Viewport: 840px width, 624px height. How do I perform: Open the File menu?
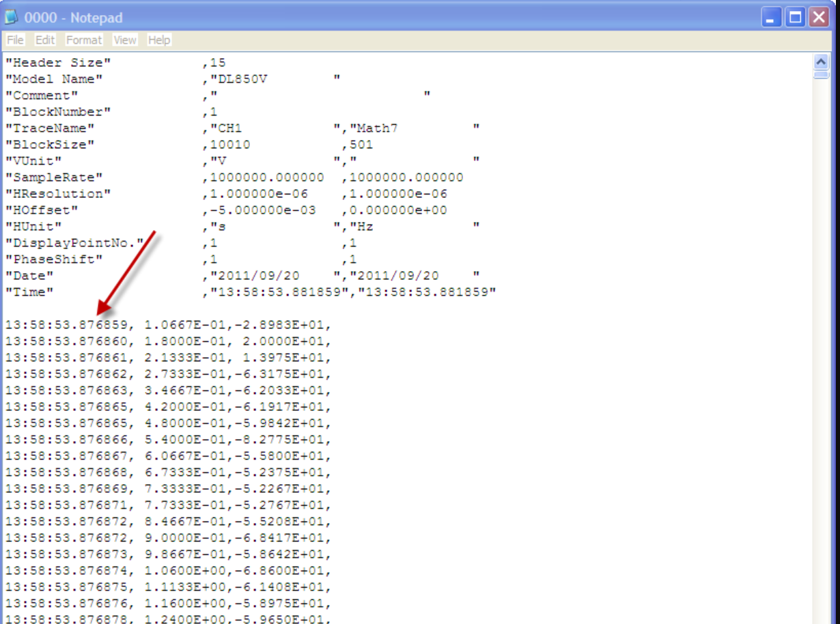click(15, 40)
